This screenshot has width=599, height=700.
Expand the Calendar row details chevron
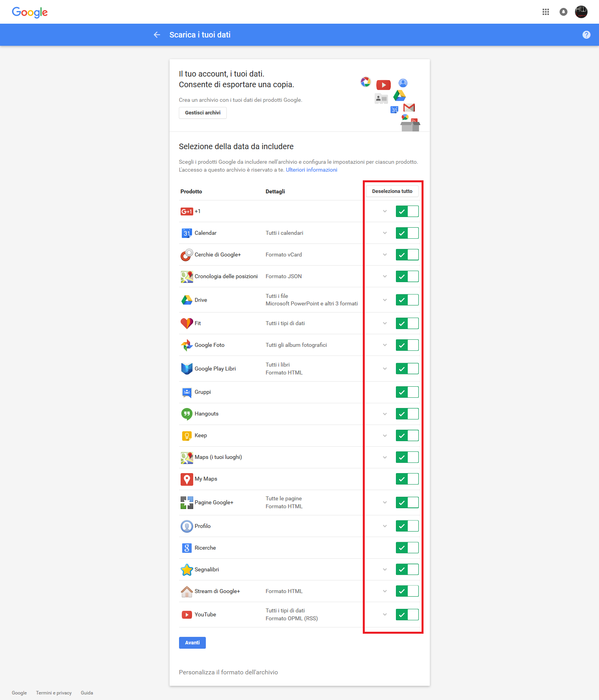point(385,233)
